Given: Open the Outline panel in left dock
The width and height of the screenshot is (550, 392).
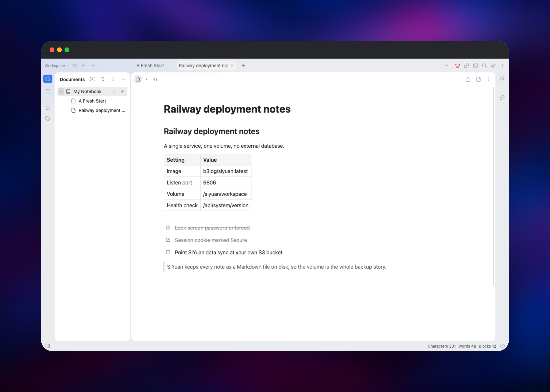Looking at the screenshot, I should (x=48, y=90).
